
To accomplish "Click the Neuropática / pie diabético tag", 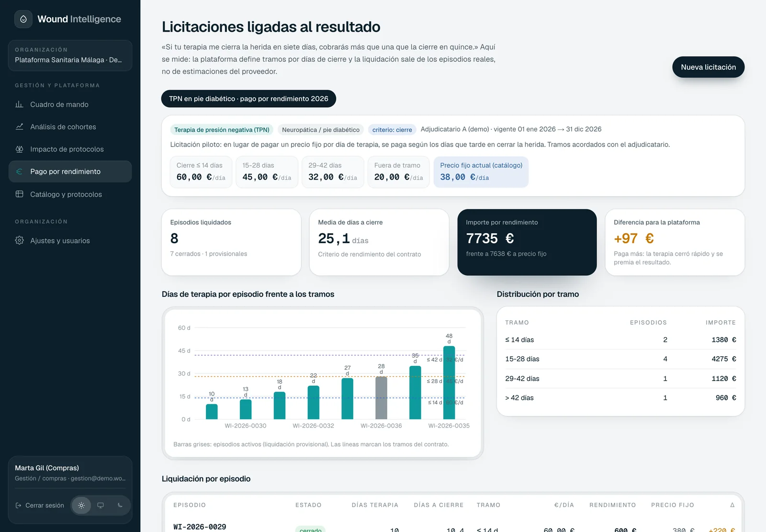I will click(x=321, y=130).
